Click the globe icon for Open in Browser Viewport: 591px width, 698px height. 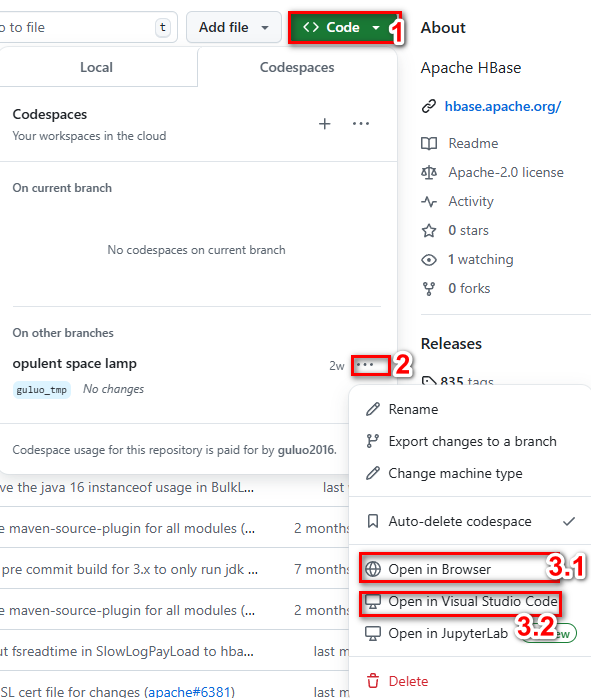coord(373,569)
